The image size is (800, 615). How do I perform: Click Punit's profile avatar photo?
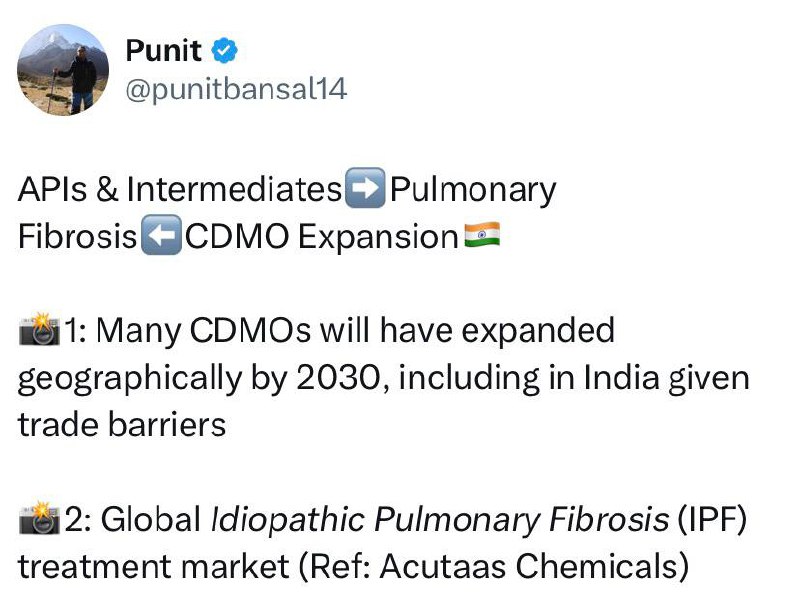click(63, 69)
